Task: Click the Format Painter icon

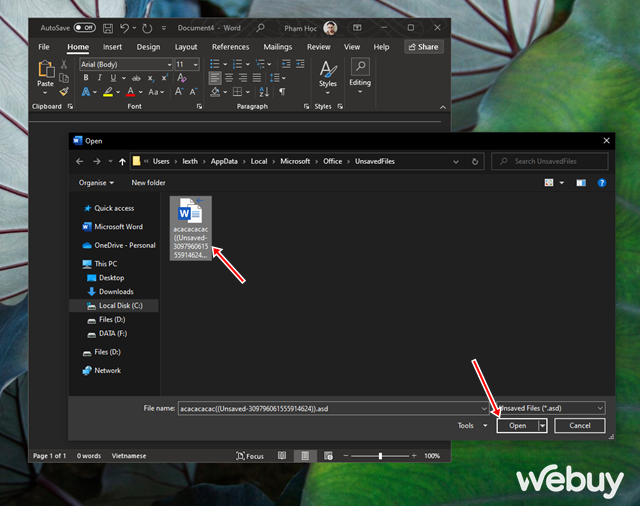Action: tap(64, 91)
